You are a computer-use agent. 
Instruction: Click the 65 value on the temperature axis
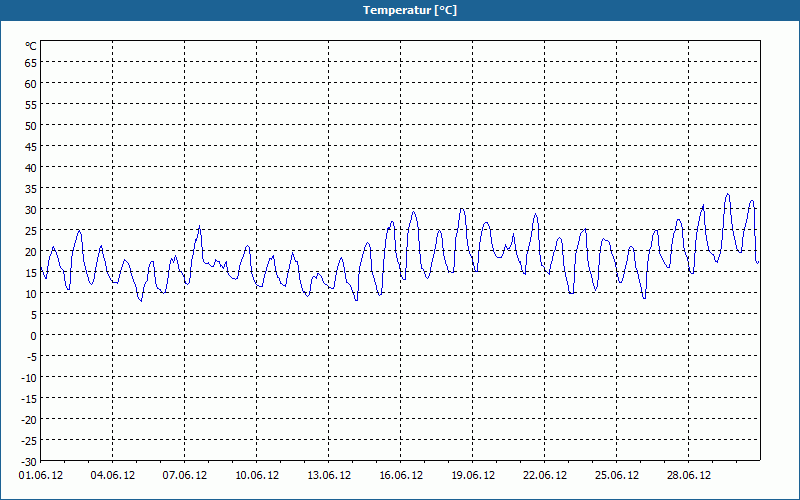click(x=31, y=63)
